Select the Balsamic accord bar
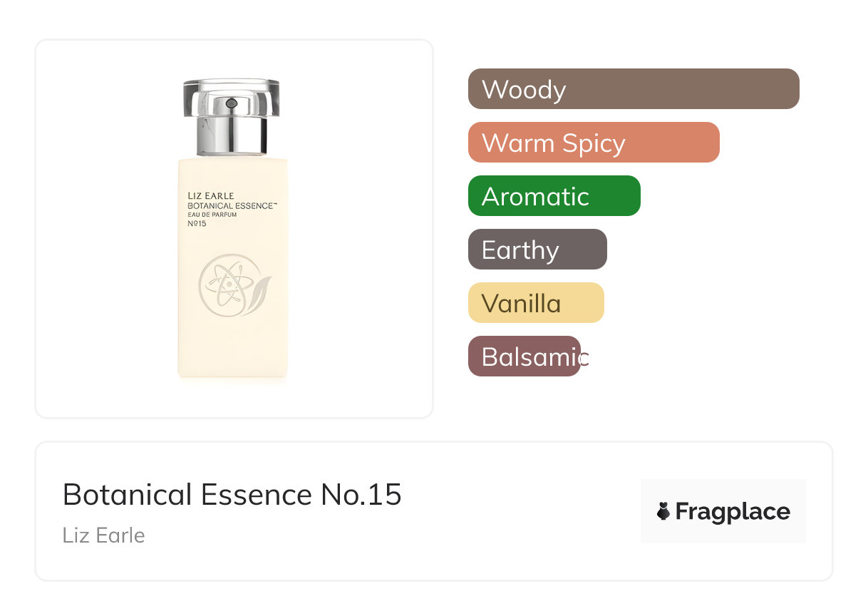Screen dimensions: 868x616 click(x=524, y=356)
